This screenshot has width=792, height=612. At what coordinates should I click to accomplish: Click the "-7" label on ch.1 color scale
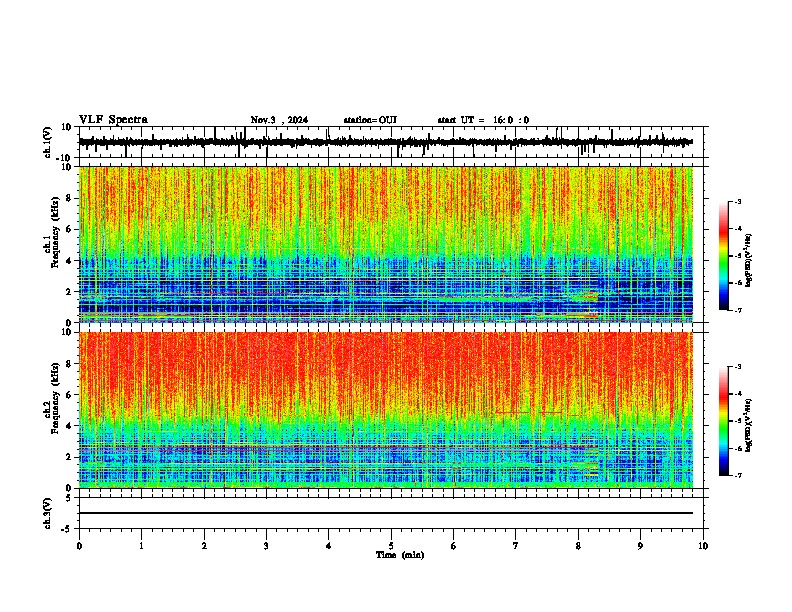click(737, 310)
